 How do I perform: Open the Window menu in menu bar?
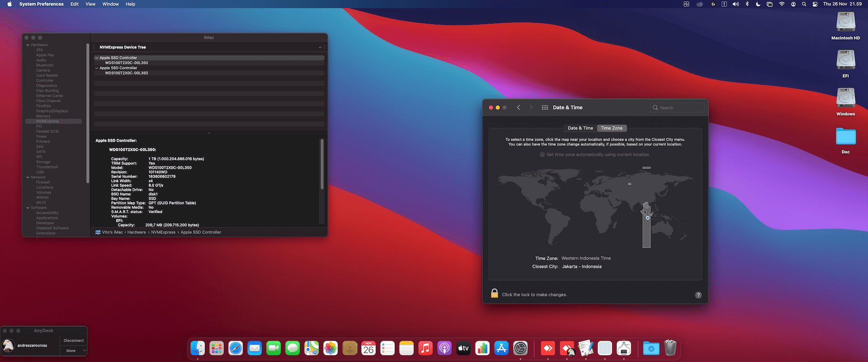coord(110,4)
